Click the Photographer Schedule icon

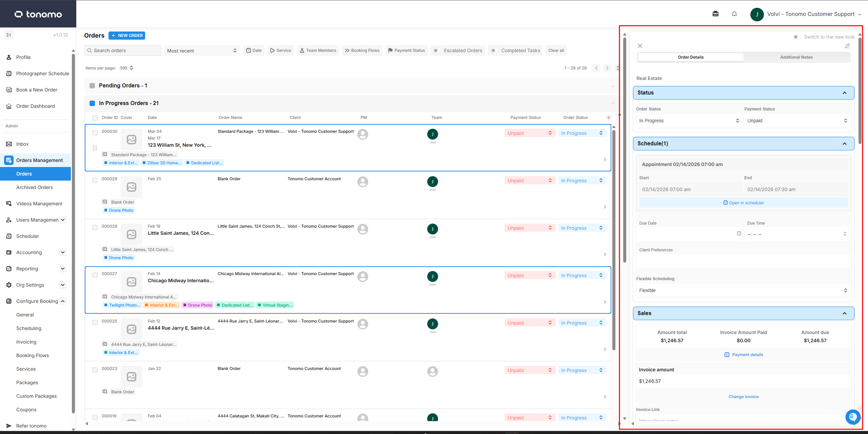9,74
